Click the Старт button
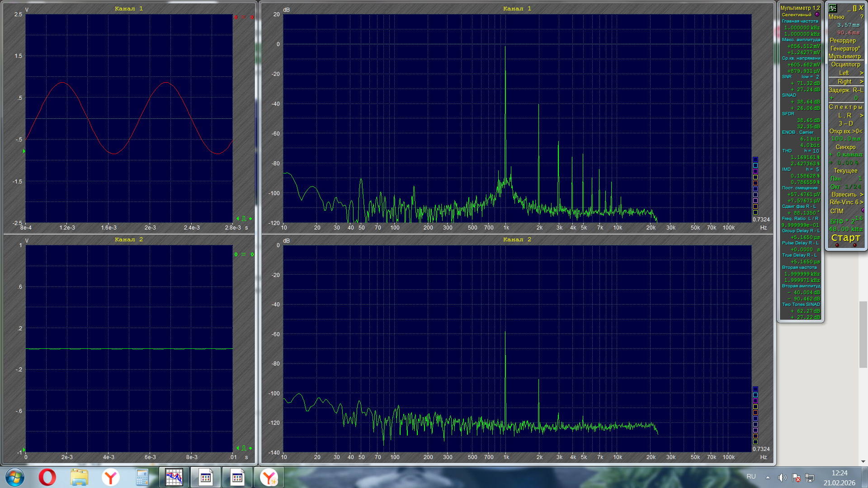868x488 pixels. [x=845, y=238]
